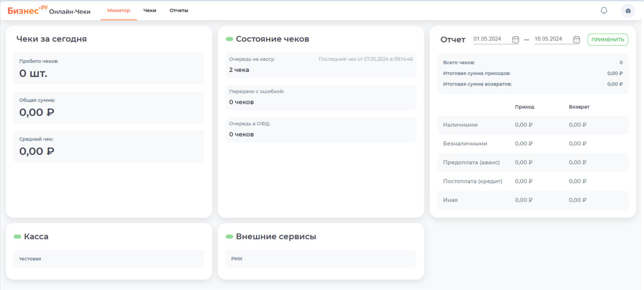
Task: Click Итоговая сумма приходов label
Action: [476, 73]
